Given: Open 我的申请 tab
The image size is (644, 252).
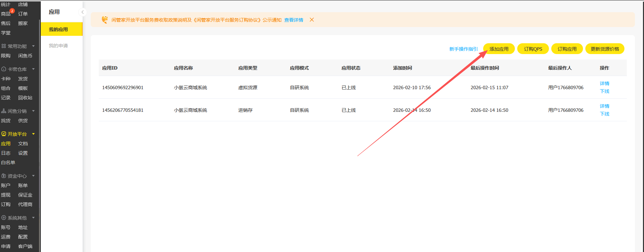Looking at the screenshot, I should click(x=58, y=46).
